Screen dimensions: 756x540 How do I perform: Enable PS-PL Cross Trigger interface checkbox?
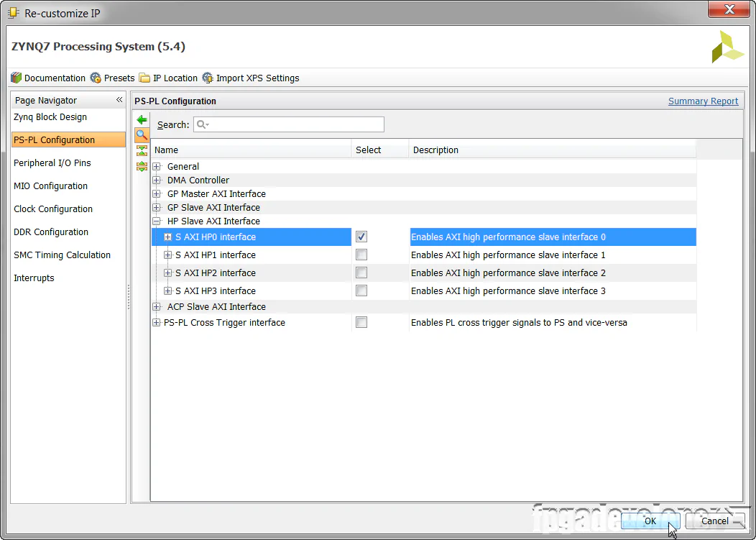361,323
